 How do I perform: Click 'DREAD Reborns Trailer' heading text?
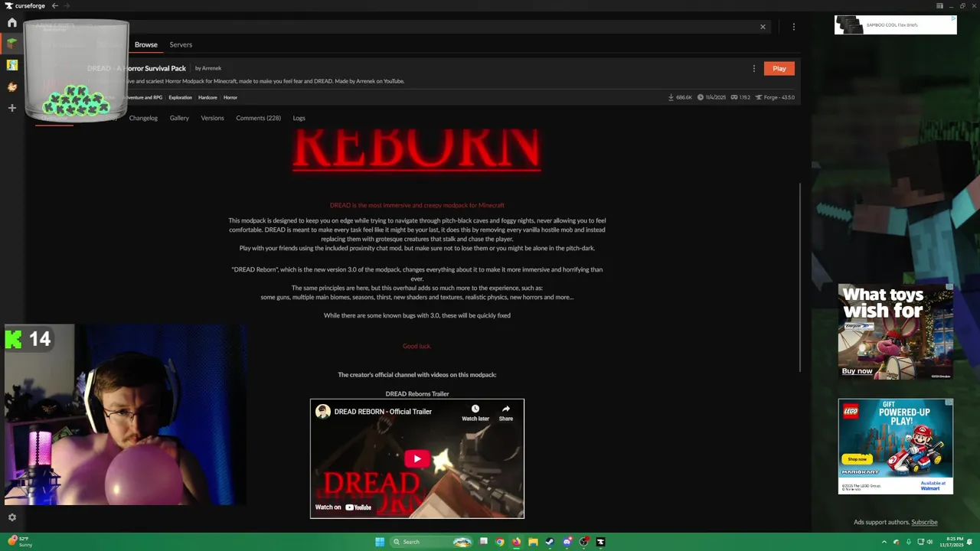tap(417, 393)
